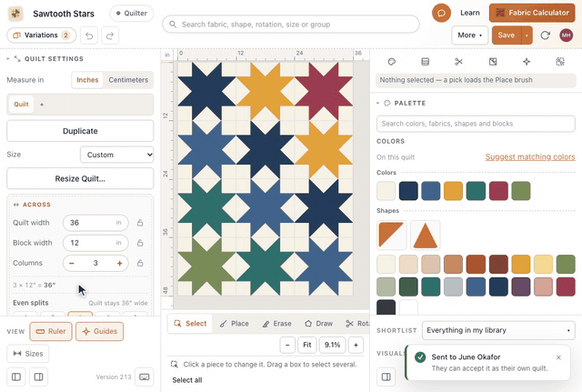Collapse the Quilt Settings section
The image size is (582, 392).
(8, 58)
